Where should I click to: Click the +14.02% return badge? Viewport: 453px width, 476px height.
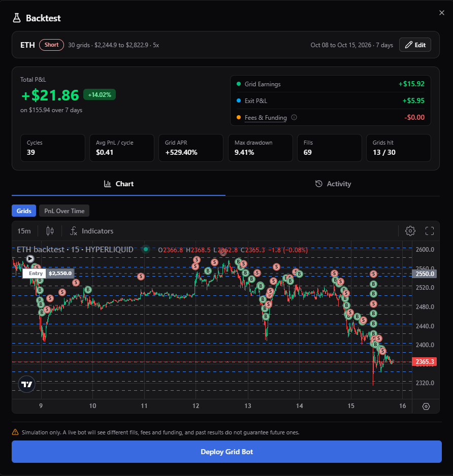coord(100,95)
